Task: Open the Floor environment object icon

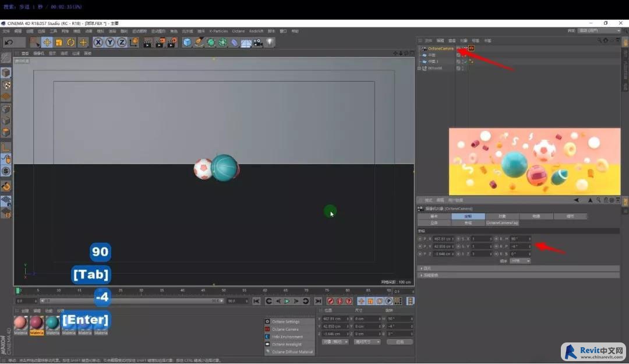Action: point(246,42)
